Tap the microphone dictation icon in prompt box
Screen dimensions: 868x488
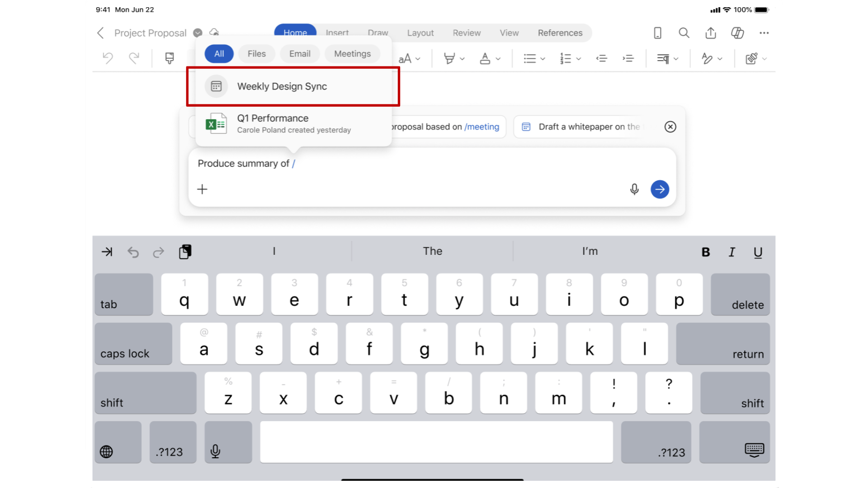point(634,189)
